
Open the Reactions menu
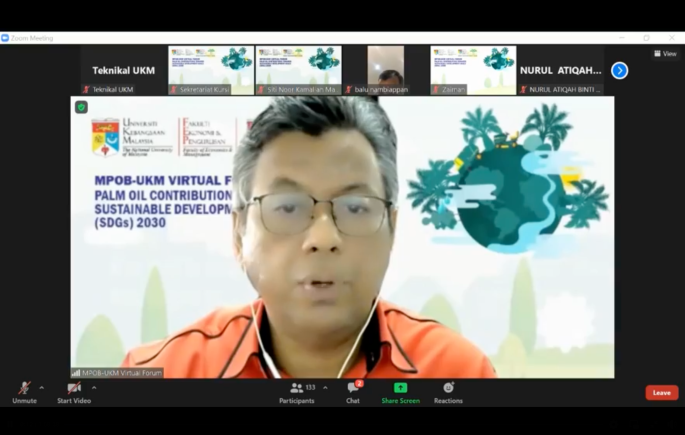(x=448, y=392)
